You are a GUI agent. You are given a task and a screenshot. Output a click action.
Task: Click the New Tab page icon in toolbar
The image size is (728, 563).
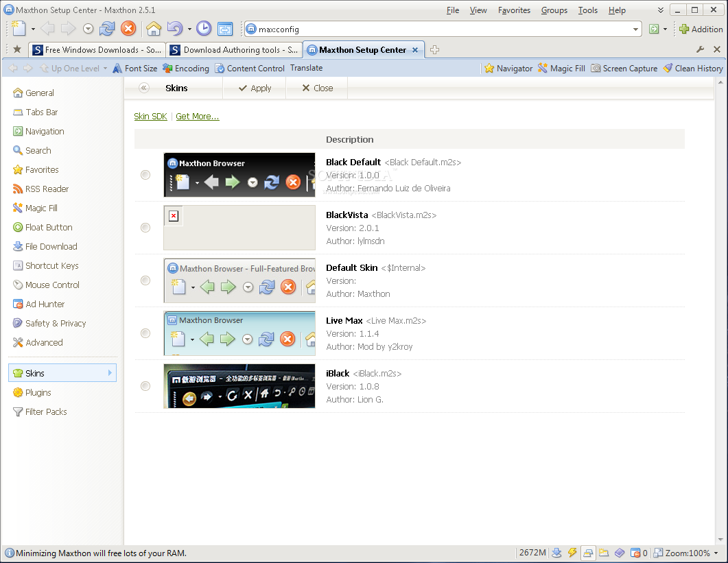point(19,28)
